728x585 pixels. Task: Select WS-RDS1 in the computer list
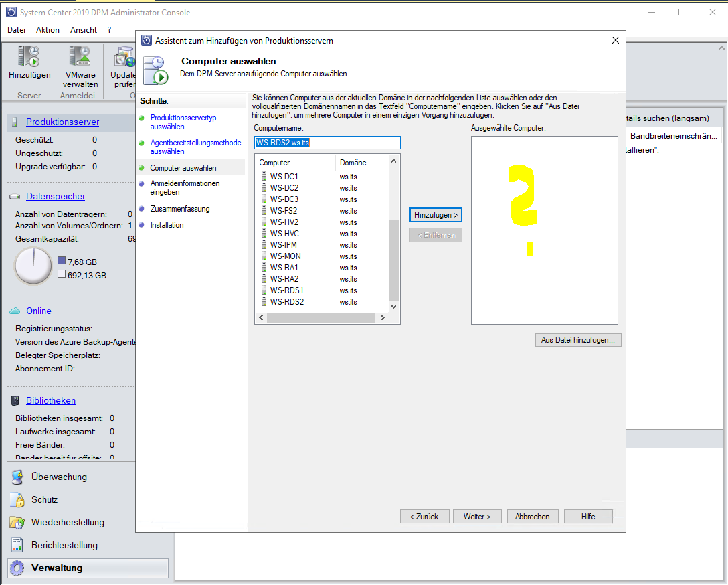coord(287,290)
